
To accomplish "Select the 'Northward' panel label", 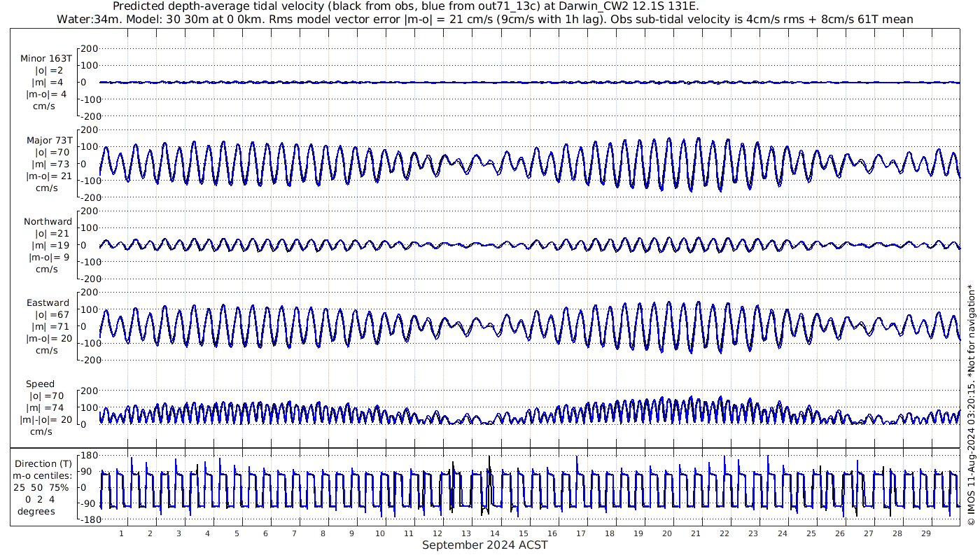I will pyautogui.click(x=48, y=222).
